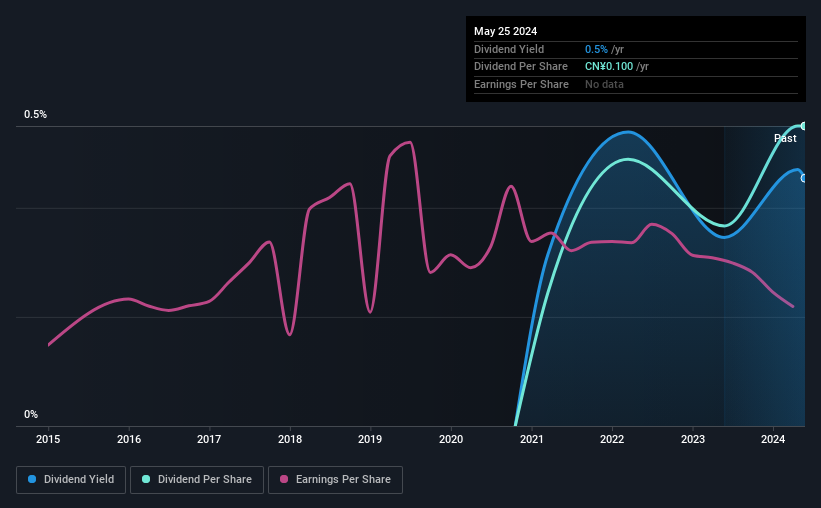Click the Dividend Yield endpoint marker on chart
Image resolution: width=821 pixels, height=508 pixels.
(x=803, y=178)
